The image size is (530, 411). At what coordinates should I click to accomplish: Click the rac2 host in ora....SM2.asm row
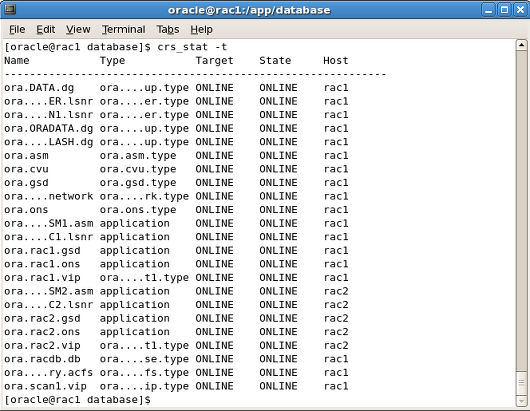(x=336, y=291)
